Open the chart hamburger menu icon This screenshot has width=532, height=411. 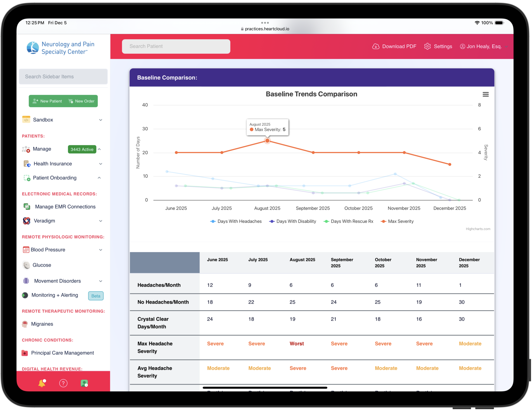(x=486, y=95)
